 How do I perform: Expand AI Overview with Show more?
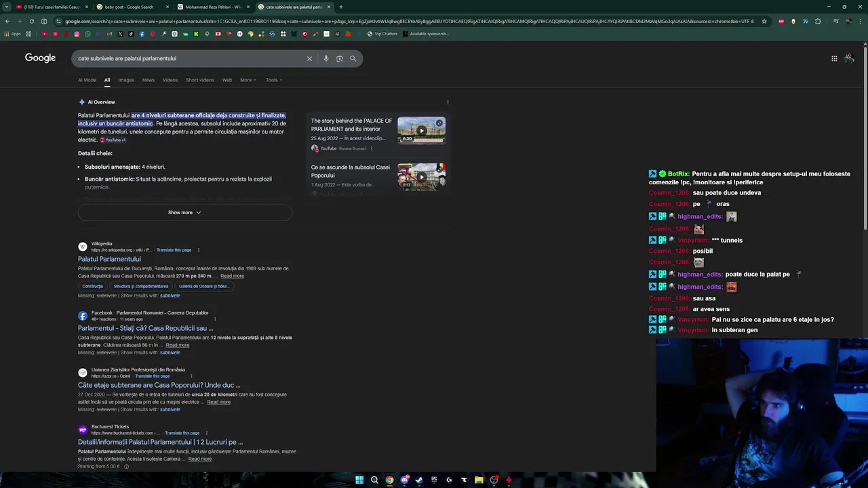[184, 213]
